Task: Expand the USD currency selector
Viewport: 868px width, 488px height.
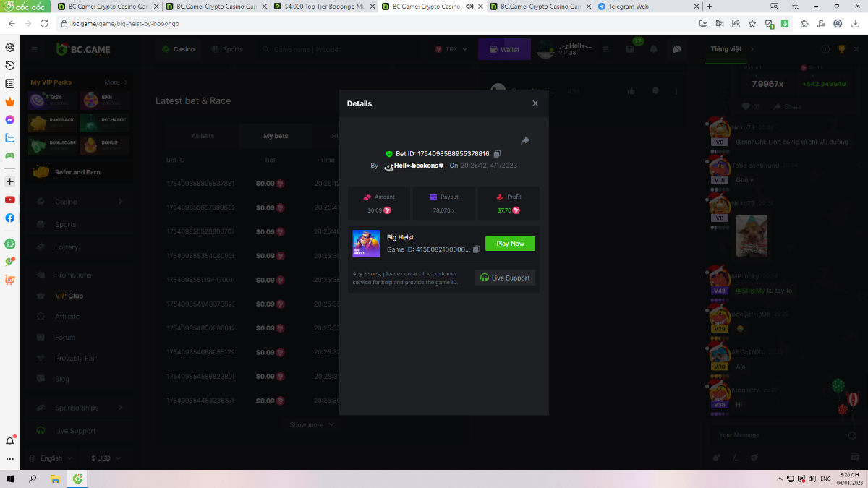Action: point(106,458)
